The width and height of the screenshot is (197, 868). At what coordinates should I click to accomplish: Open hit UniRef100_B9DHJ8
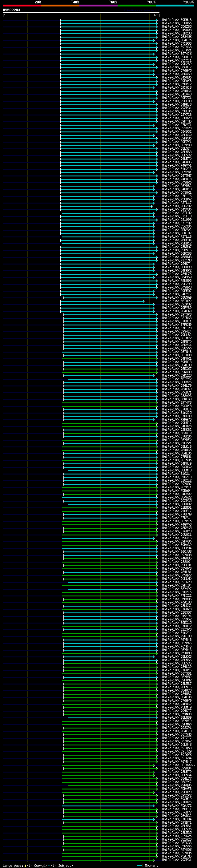177,20
